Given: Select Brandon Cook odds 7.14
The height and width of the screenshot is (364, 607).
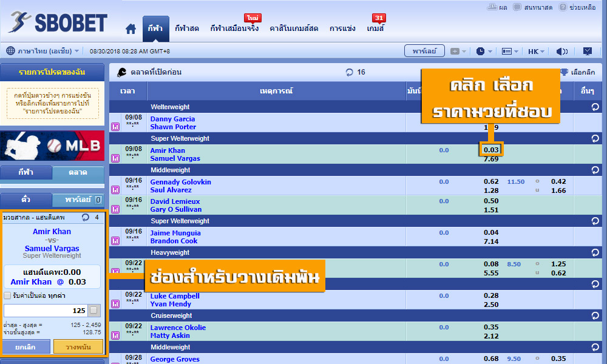Looking at the screenshot, I should (491, 242).
